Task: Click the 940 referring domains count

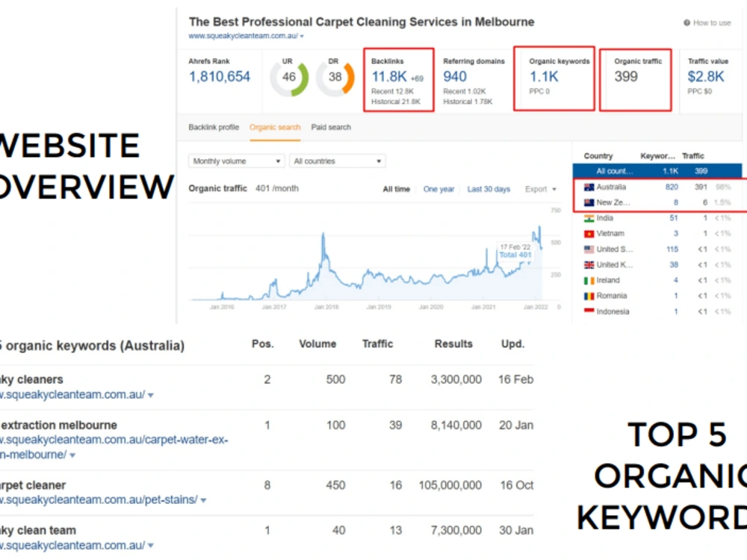Action: point(455,77)
